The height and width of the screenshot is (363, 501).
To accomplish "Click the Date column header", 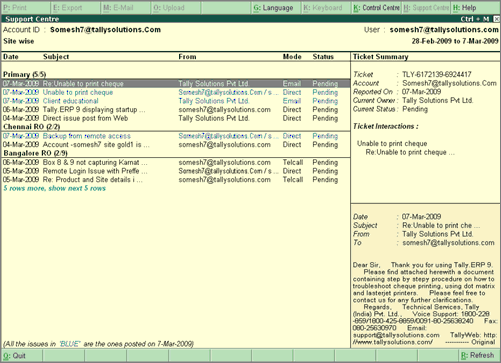I will point(11,57).
